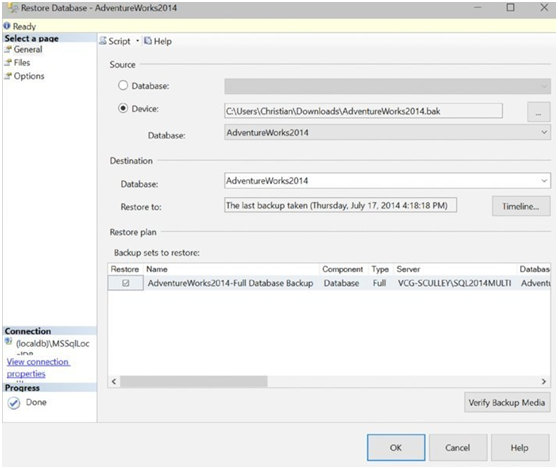Select the Files page

(x=22, y=63)
